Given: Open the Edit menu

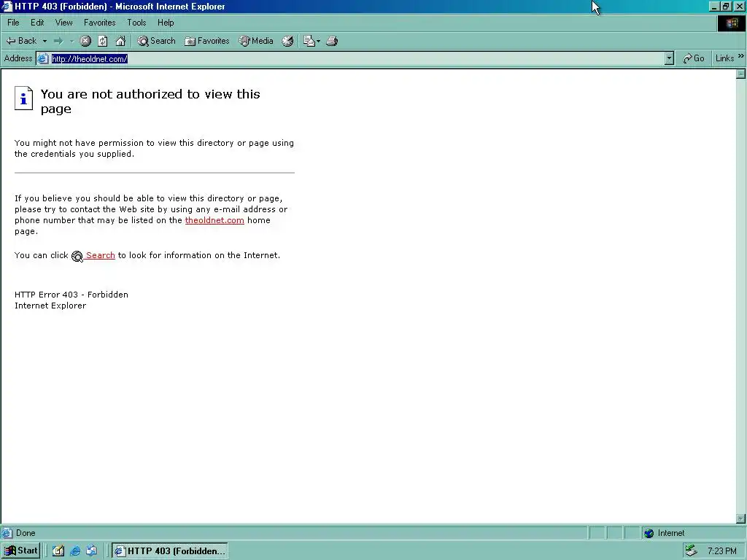Looking at the screenshot, I should pyautogui.click(x=37, y=23).
